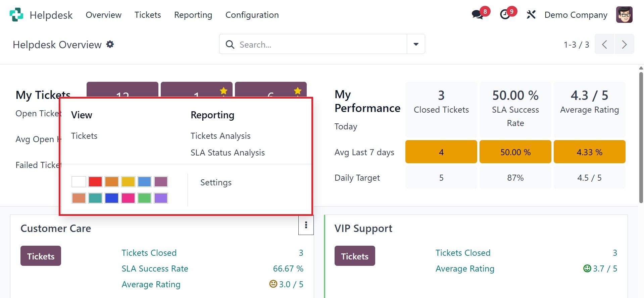The width and height of the screenshot is (644, 298).
Task: Click the search magnifier icon
Action: (230, 44)
